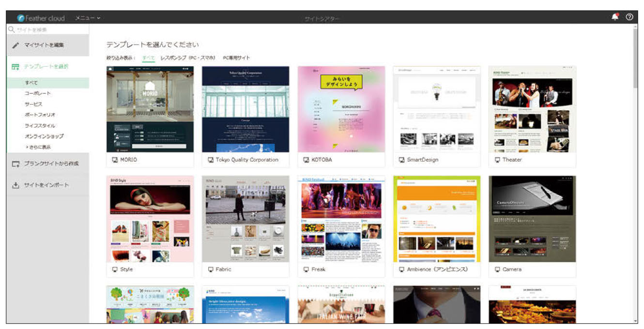The width and height of the screenshot is (644, 329).
Task: Click the monitor icon beside Ambience
Action: [x=402, y=269]
